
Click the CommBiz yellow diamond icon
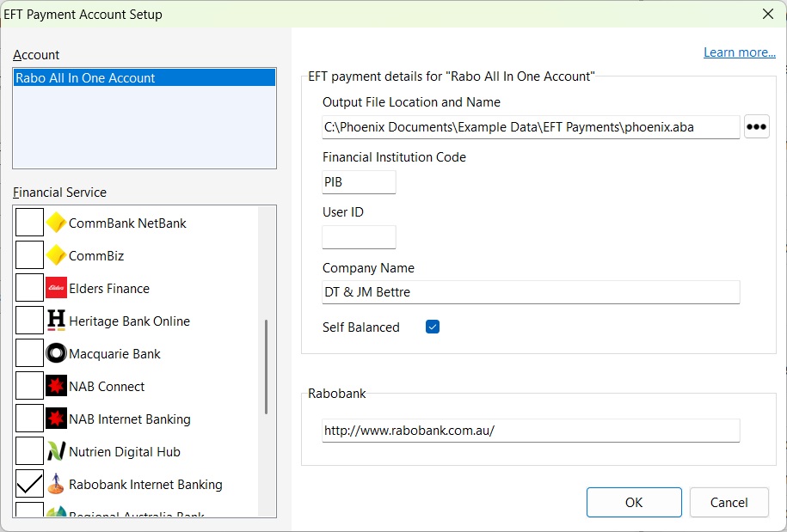(56, 256)
